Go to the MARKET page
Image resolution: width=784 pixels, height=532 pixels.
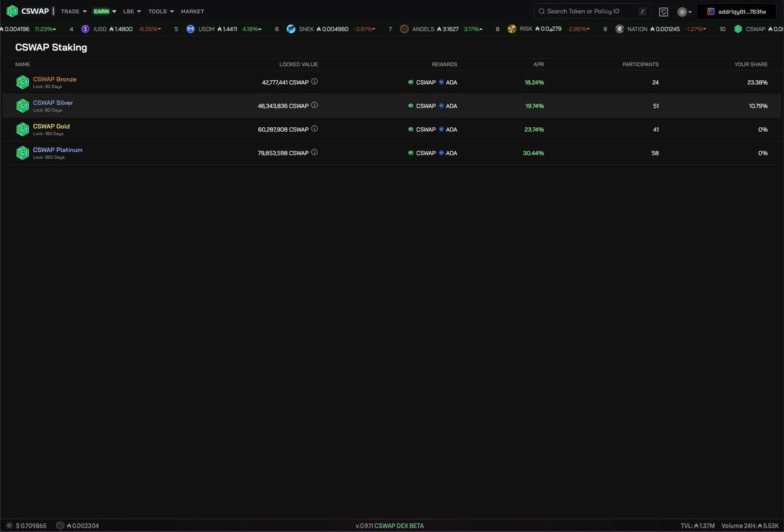coord(192,12)
